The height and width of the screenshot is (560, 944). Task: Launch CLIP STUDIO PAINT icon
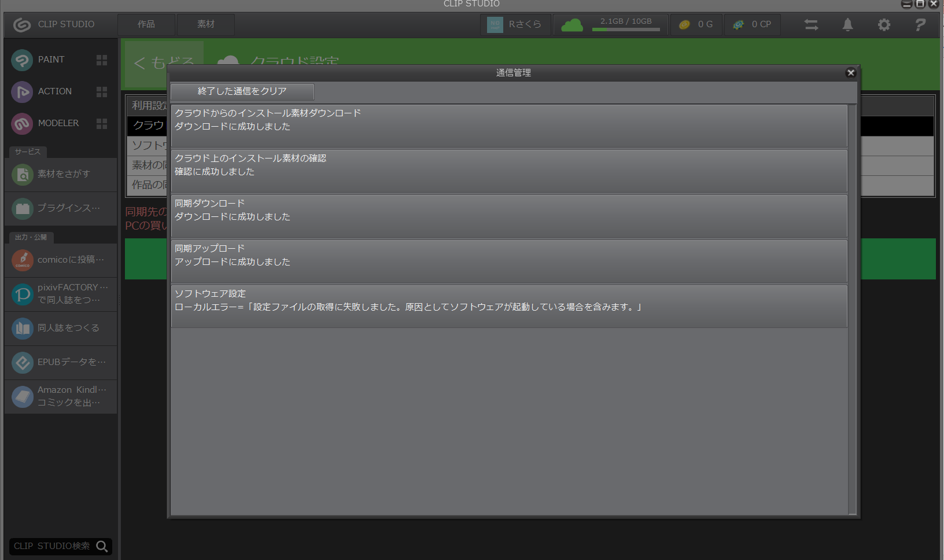click(22, 60)
